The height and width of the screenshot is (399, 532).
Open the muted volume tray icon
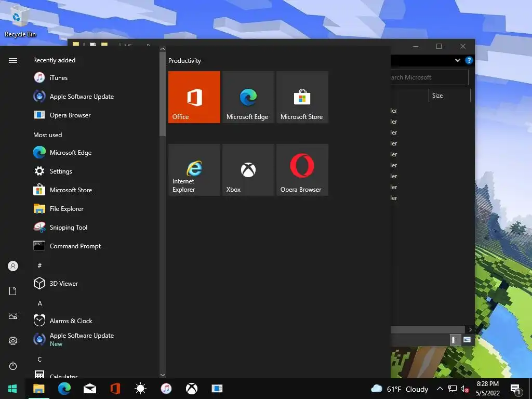[465, 389]
